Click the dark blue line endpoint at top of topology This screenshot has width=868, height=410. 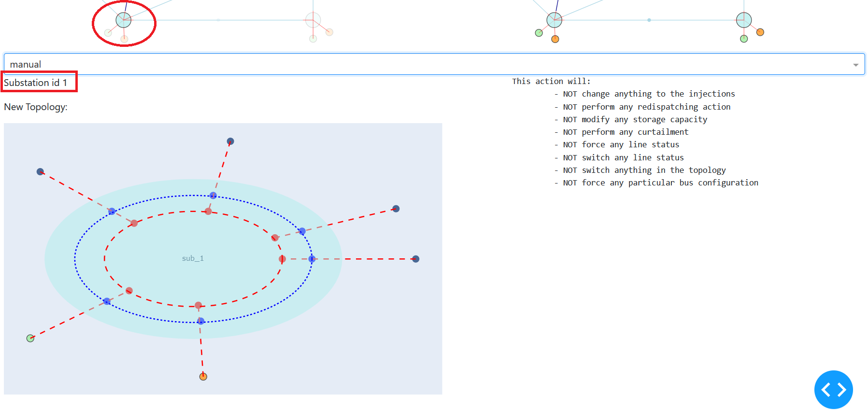230,141
